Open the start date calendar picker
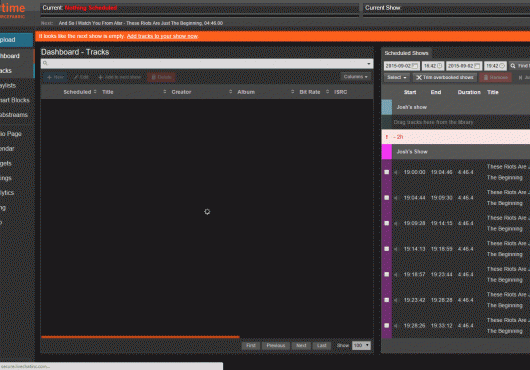Viewport: 530px width, 370px height. point(415,66)
